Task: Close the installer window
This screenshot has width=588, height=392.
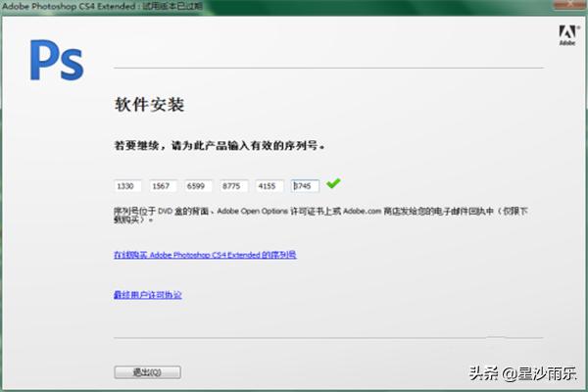Action: point(569,4)
